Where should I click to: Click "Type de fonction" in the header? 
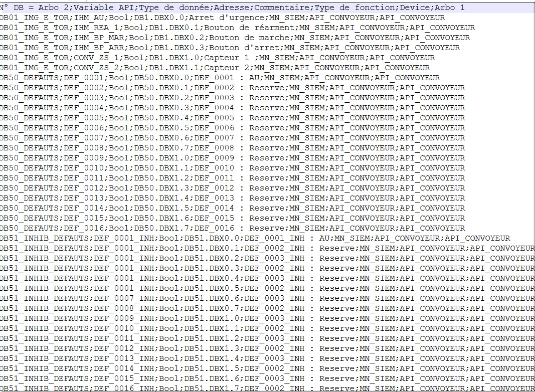pyautogui.click(x=355, y=8)
